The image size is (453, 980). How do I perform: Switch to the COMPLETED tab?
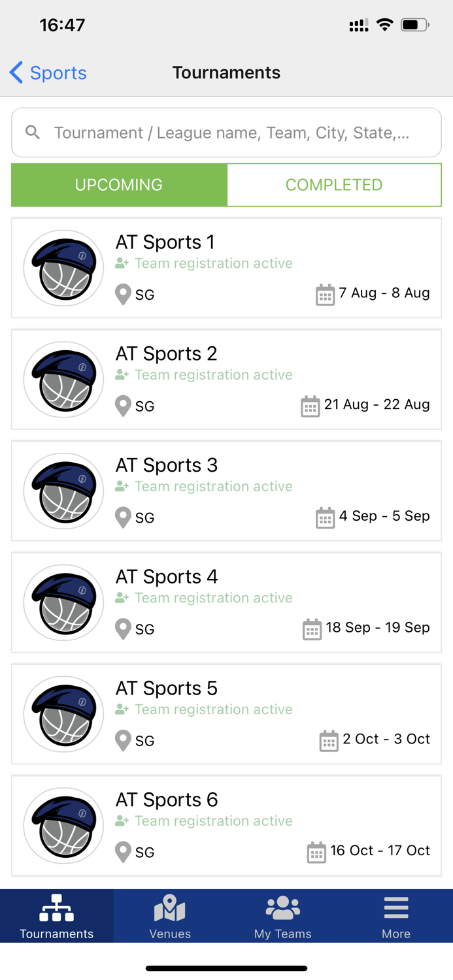[x=334, y=185]
